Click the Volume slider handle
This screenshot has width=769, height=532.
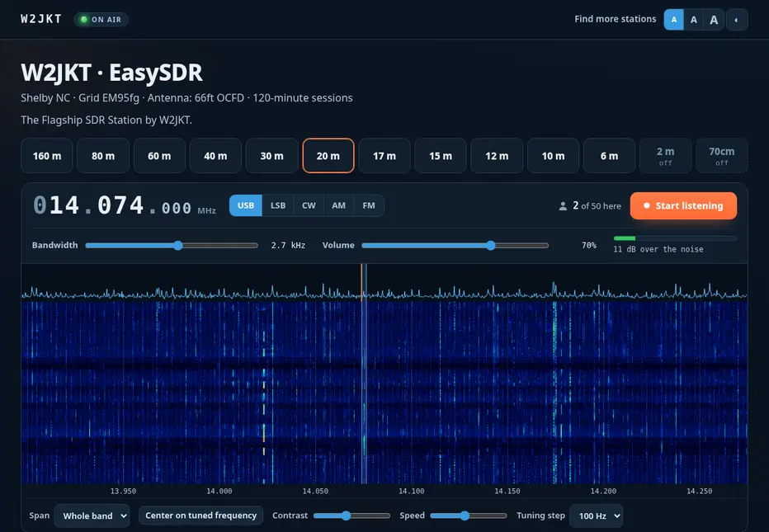(490, 245)
